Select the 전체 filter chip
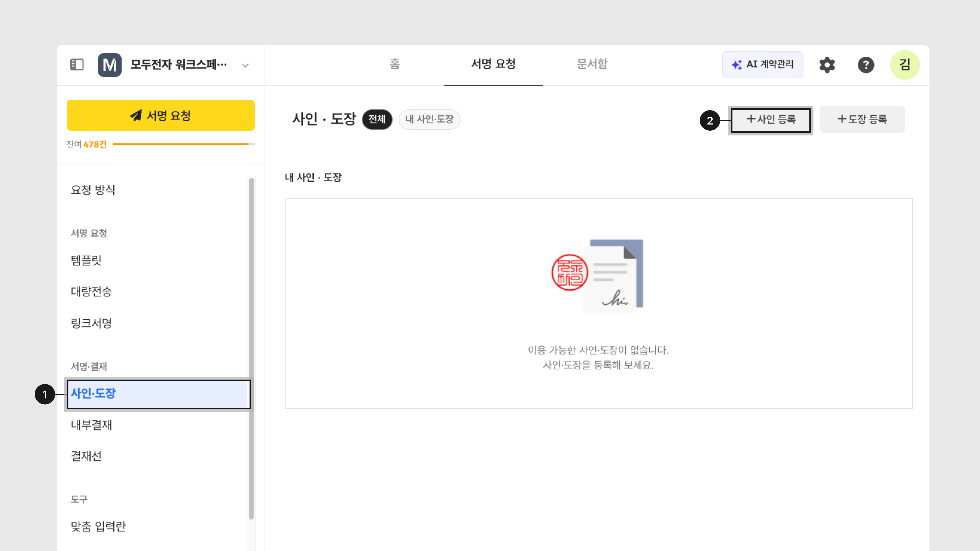Viewport: 980px width, 551px height. [x=377, y=119]
